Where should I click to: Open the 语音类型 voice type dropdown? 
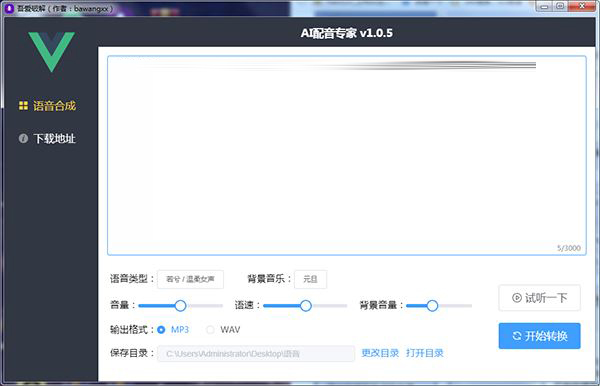point(191,279)
